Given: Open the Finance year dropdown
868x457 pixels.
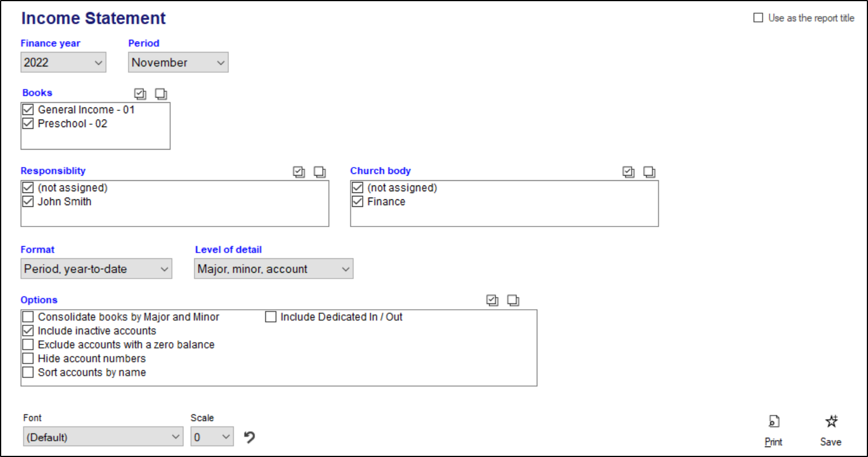Looking at the screenshot, I should tap(64, 62).
